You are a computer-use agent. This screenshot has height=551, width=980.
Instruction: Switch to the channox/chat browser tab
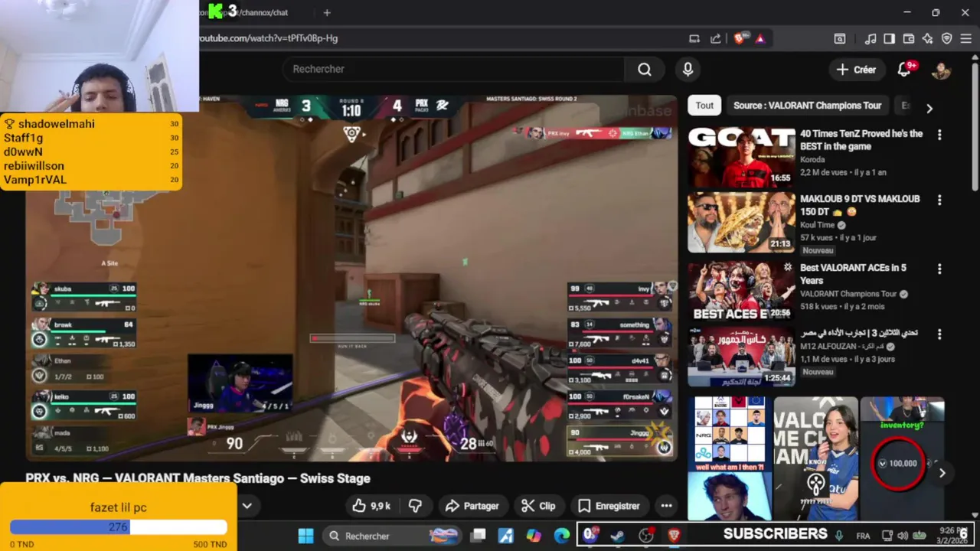point(253,12)
